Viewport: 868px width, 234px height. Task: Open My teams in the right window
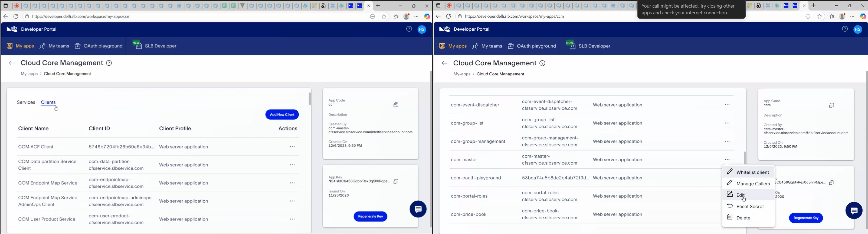[x=487, y=46]
